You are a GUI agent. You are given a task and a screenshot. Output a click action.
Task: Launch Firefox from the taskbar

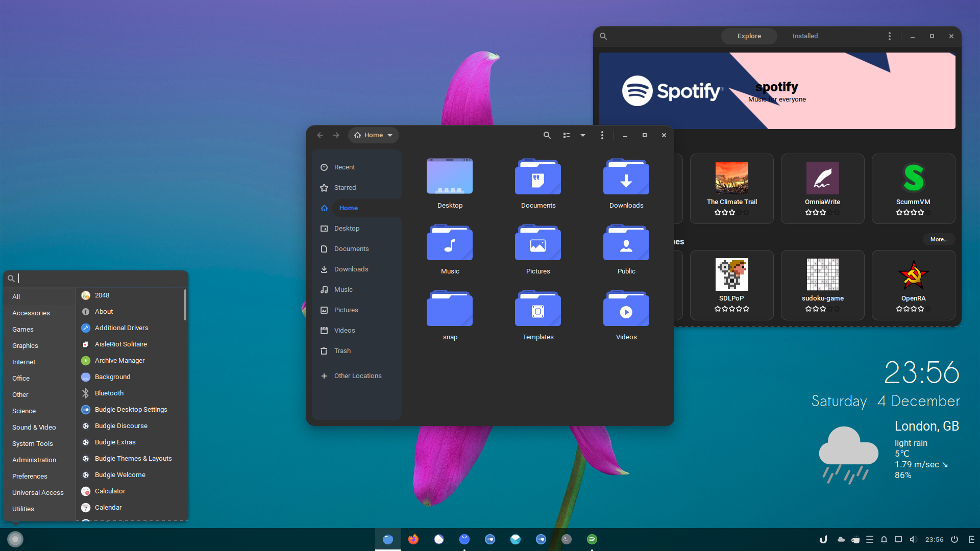413,539
